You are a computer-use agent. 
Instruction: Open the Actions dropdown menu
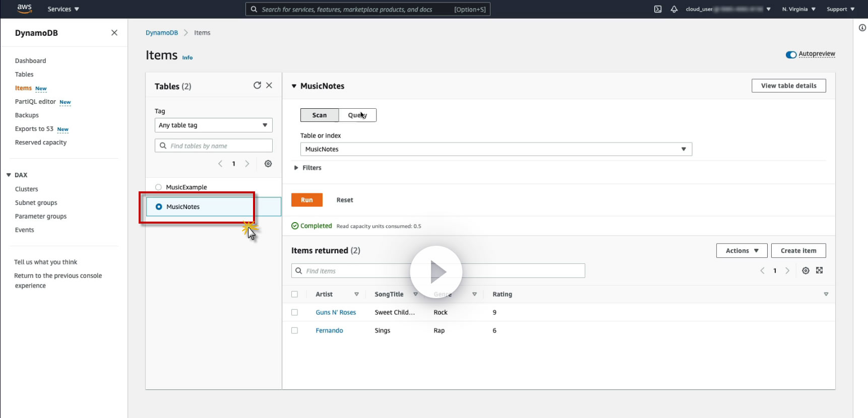[741, 251]
